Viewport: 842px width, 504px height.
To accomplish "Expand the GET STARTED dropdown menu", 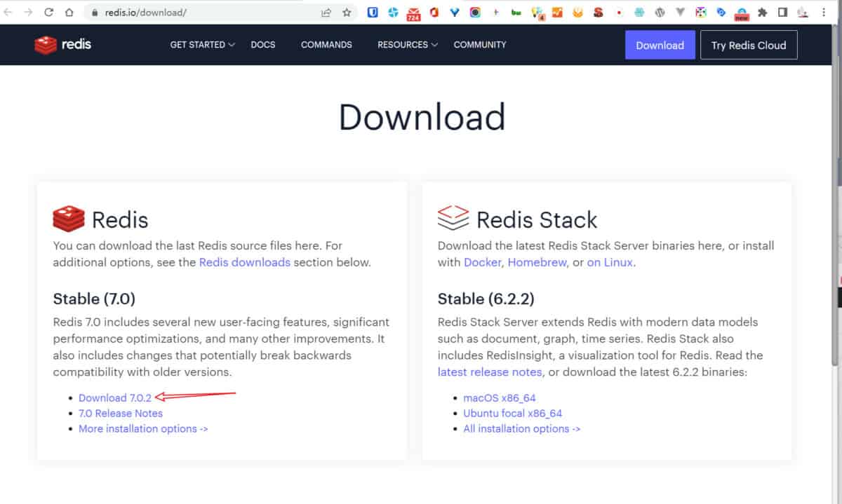I will coord(202,45).
